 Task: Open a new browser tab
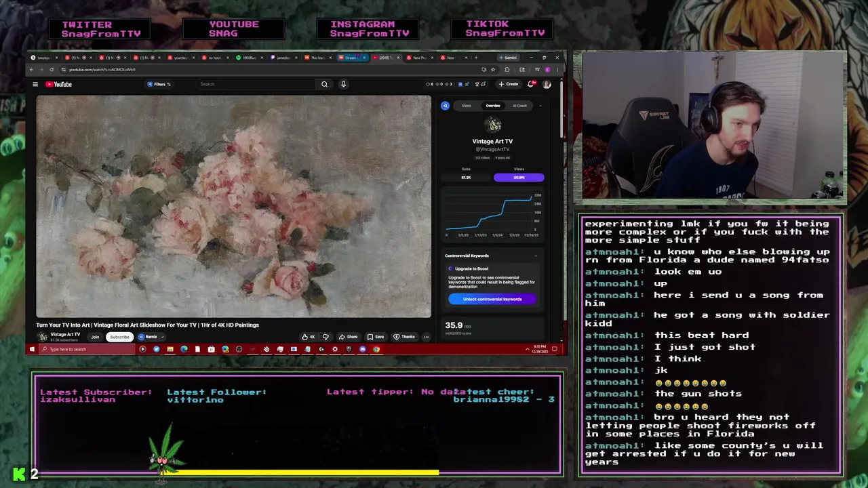click(x=476, y=58)
